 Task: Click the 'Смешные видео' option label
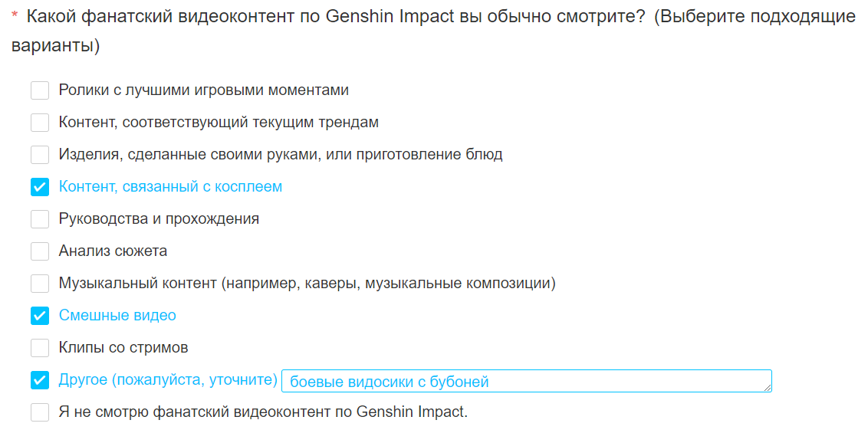click(x=117, y=316)
